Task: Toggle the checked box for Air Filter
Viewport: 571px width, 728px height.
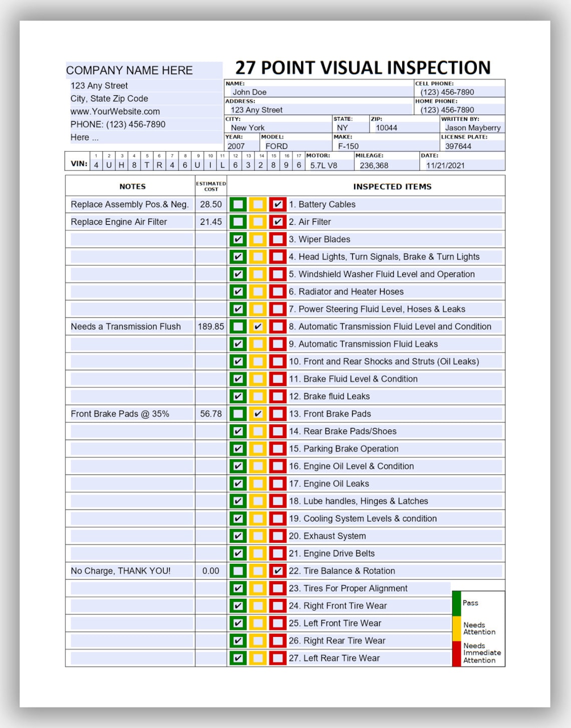Action: [277, 221]
